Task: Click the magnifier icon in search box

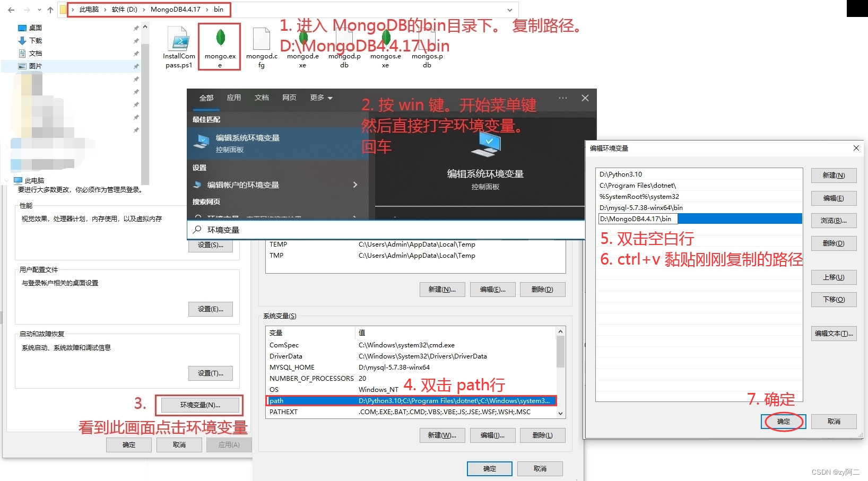Action: [197, 230]
